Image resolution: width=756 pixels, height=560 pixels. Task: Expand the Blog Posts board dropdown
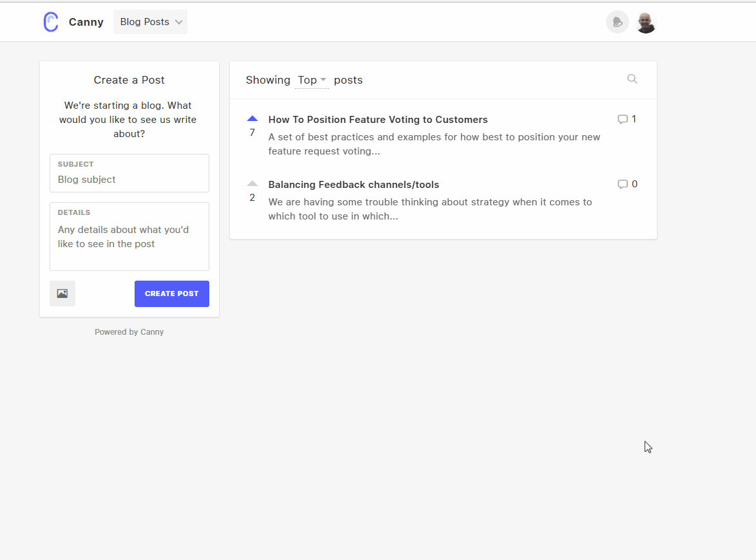(151, 22)
